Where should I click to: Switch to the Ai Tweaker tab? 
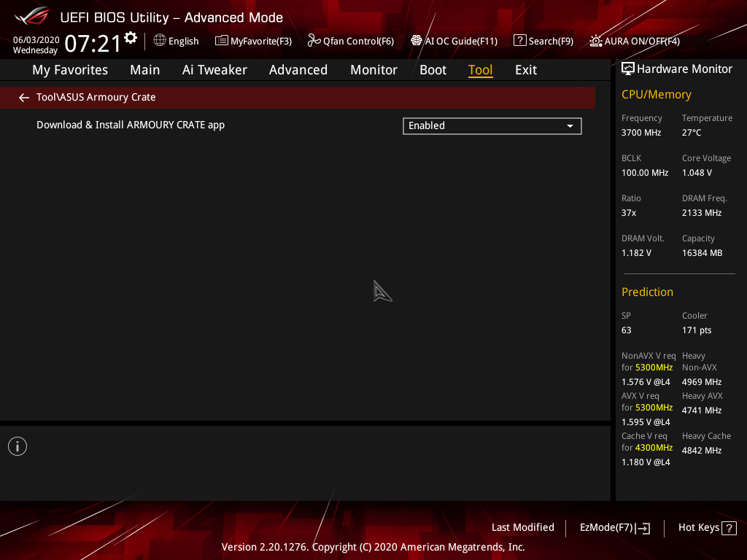pyautogui.click(x=214, y=69)
